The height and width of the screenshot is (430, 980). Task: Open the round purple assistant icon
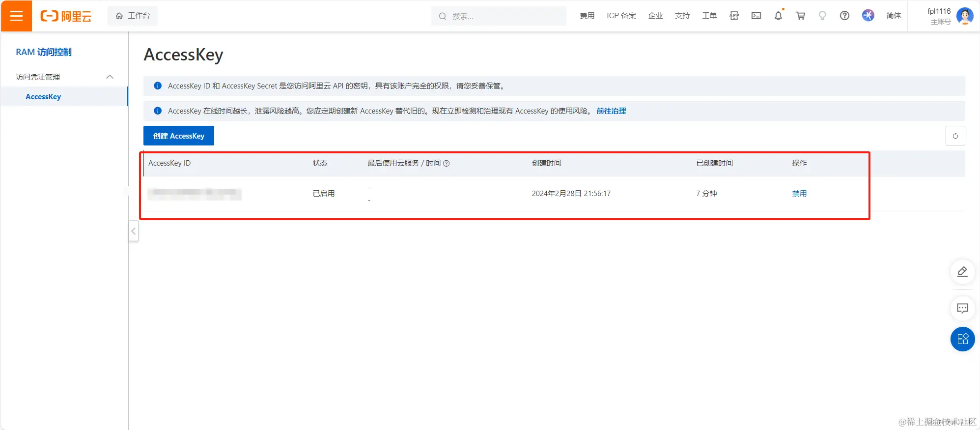[868, 16]
